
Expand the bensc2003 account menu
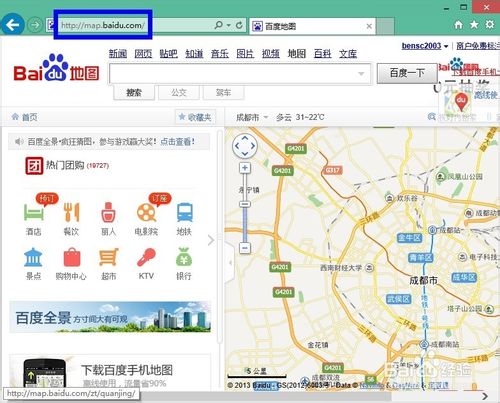[x=425, y=46]
